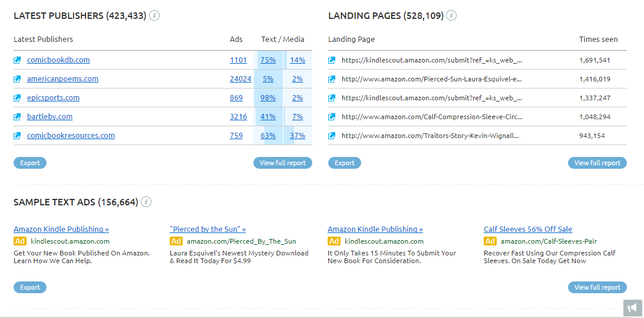The image size is (644, 318).
Task: Open comicbookresources.com publisher link
Action: click(71, 136)
